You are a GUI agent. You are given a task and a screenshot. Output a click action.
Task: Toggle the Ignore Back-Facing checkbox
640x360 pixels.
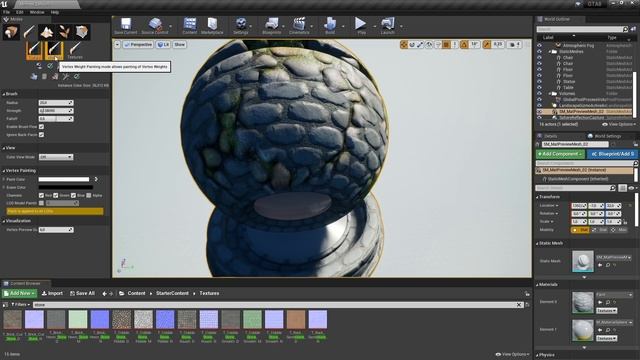pos(41,134)
